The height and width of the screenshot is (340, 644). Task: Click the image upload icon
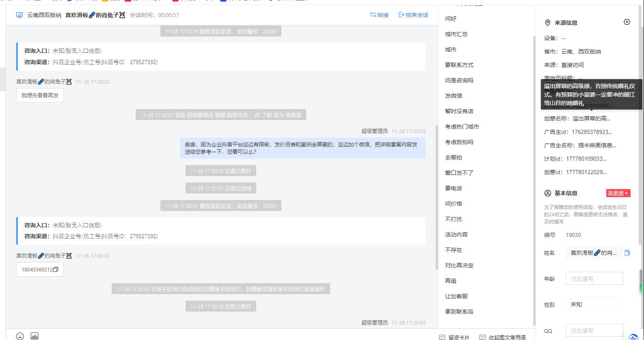point(35,336)
